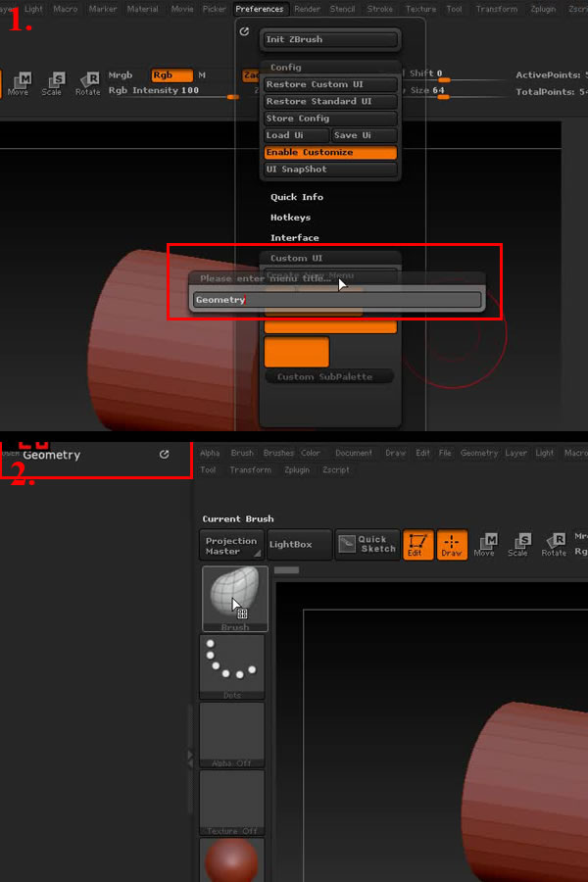The height and width of the screenshot is (882, 588).
Task: Open the Texture menu
Action: pos(420,9)
